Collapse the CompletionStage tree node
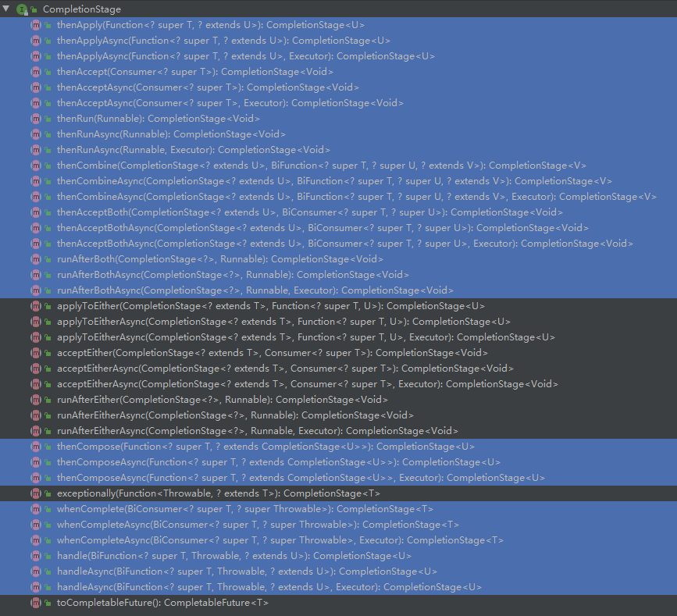Image resolution: width=677 pixels, height=616 pixels. (x=6, y=9)
